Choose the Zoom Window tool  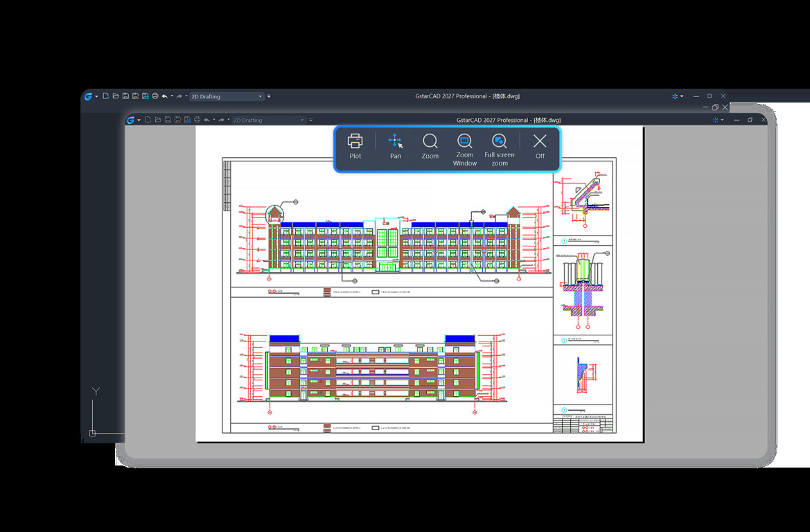pyautogui.click(x=464, y=150)
